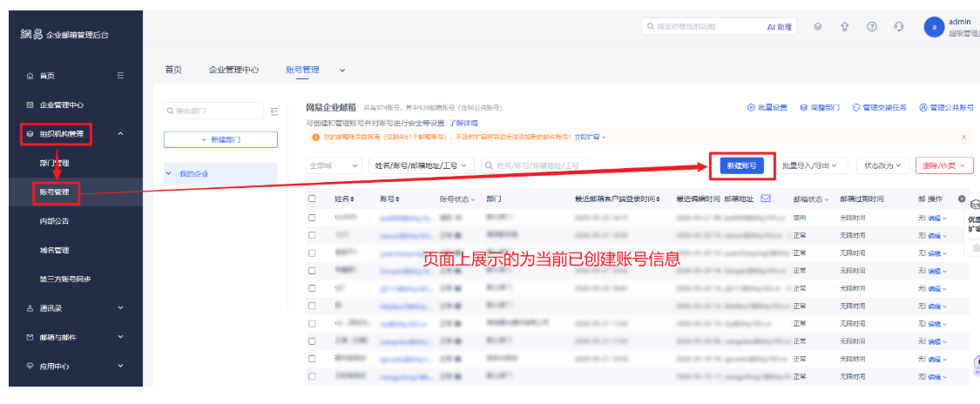Open the 批量导入/导出 dropdown
980x404 pixels.
(811, 165)
